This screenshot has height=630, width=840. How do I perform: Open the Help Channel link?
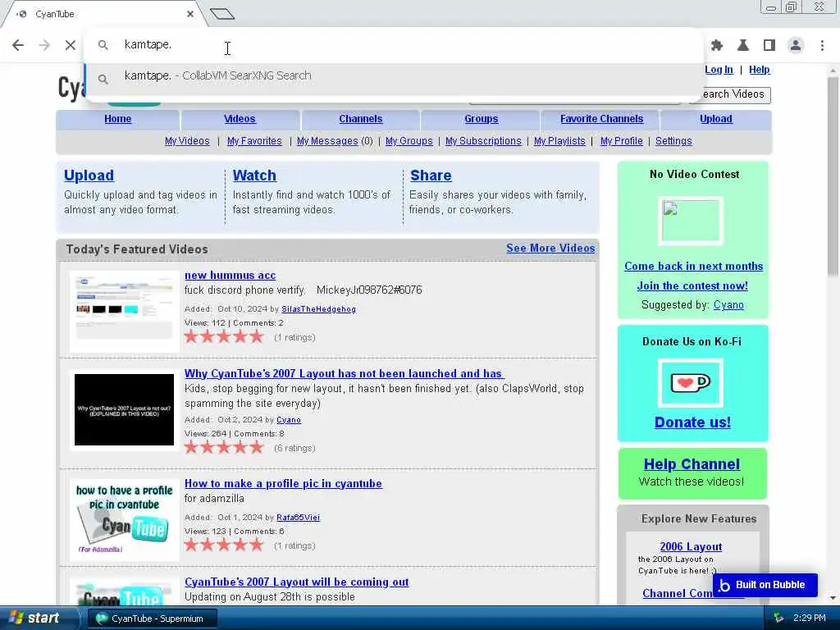pos(692,464)
